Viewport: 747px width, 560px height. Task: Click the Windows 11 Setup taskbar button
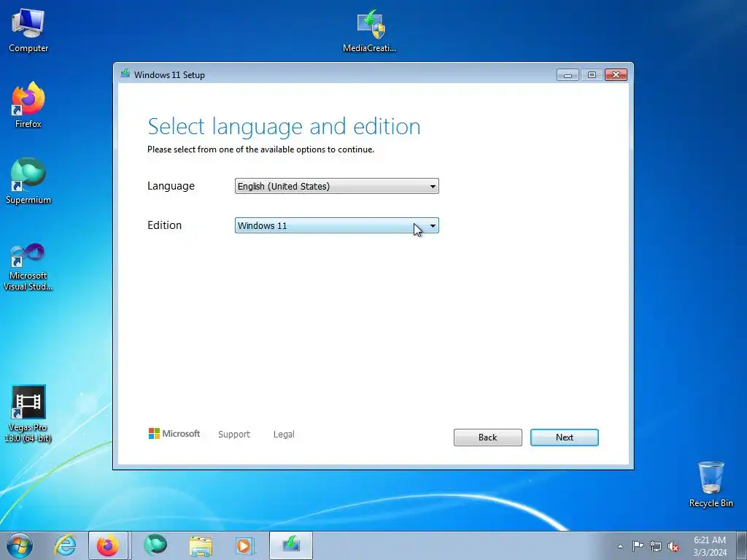[291, 545]
